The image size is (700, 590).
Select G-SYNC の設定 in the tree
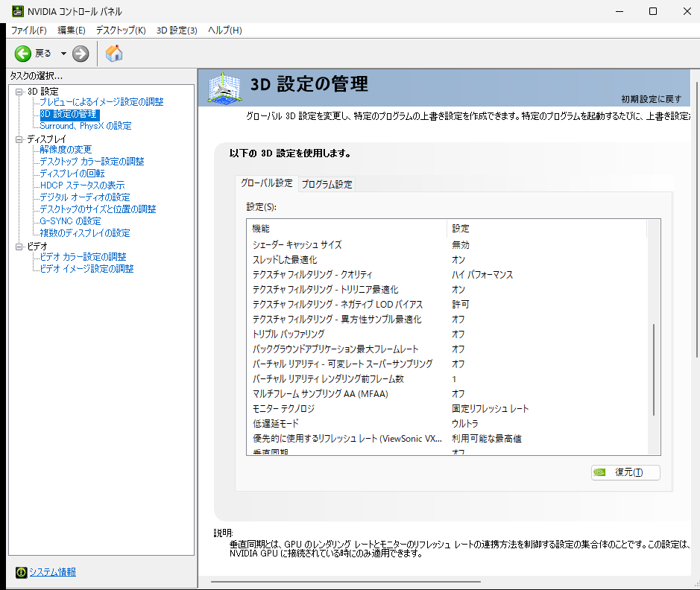click(x=70, y=221)
